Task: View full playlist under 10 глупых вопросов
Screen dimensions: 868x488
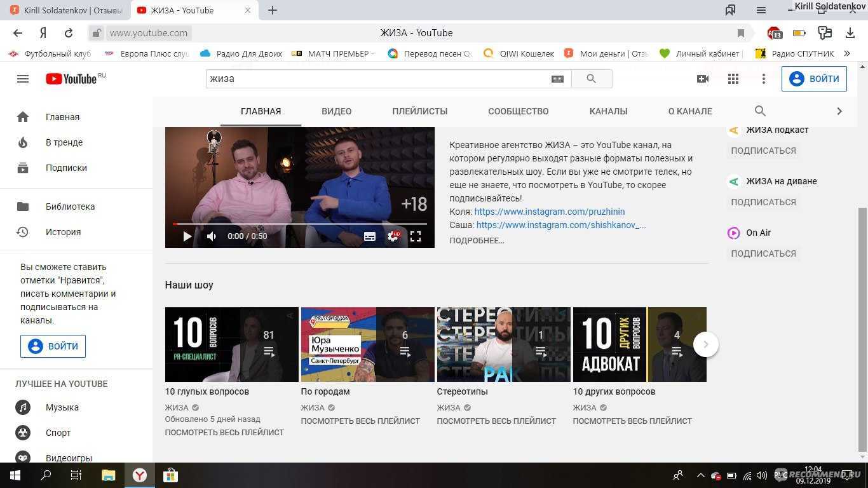Action: (224, 432)
